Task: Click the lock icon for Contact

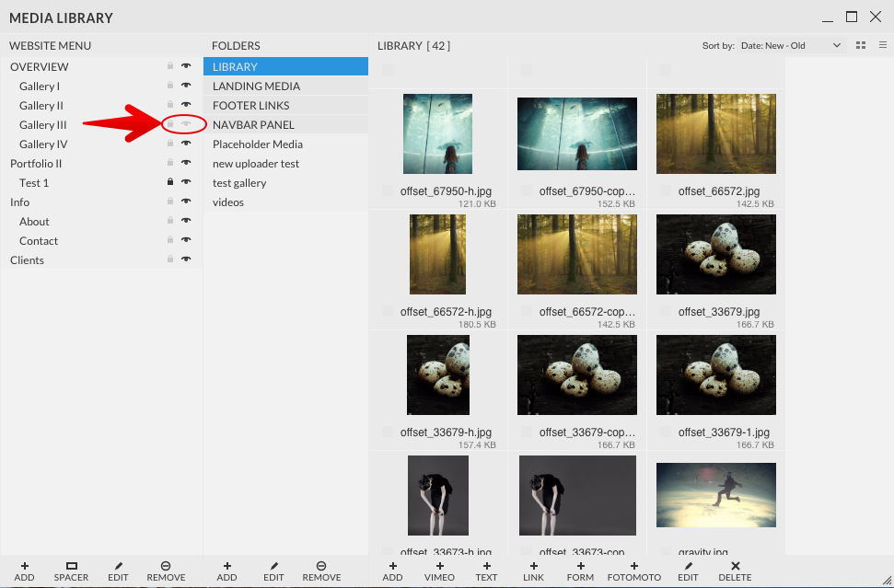Action: tap(170, 240)
